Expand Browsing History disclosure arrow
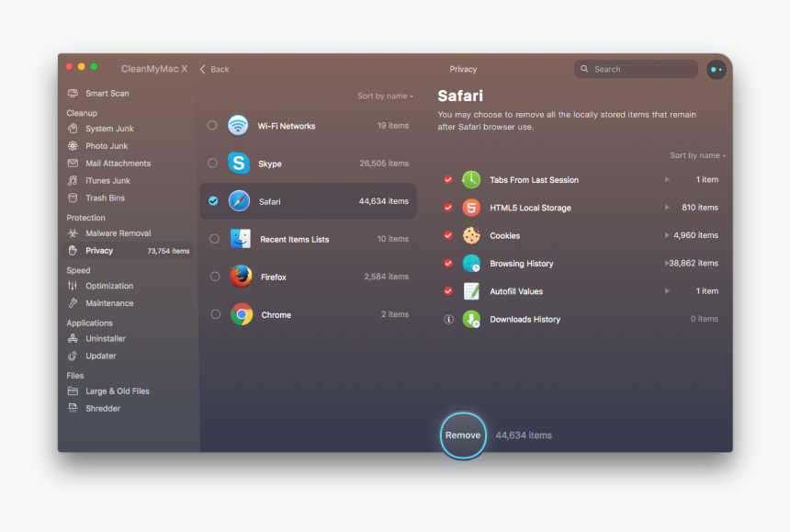The height and width of the screenshot is (532, 790). point(666,263)
